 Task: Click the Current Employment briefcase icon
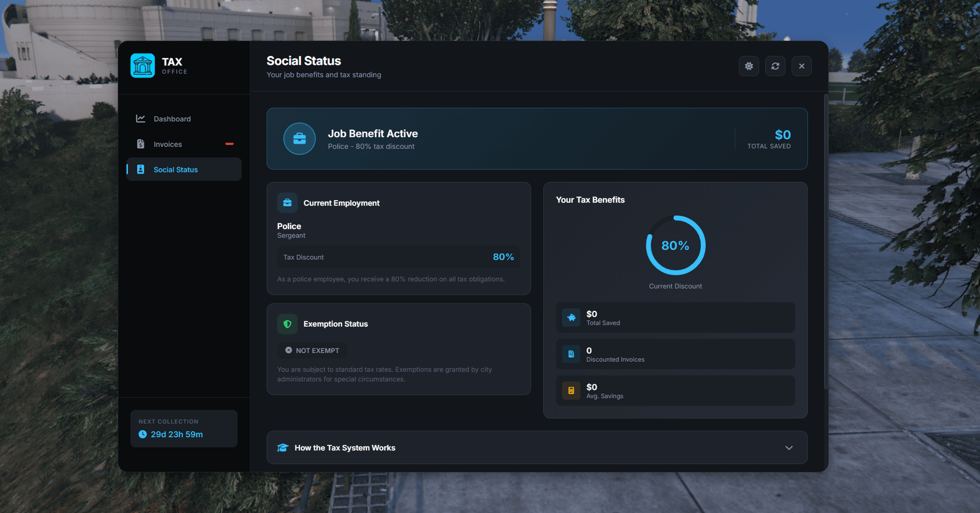[x=287, y=203]
